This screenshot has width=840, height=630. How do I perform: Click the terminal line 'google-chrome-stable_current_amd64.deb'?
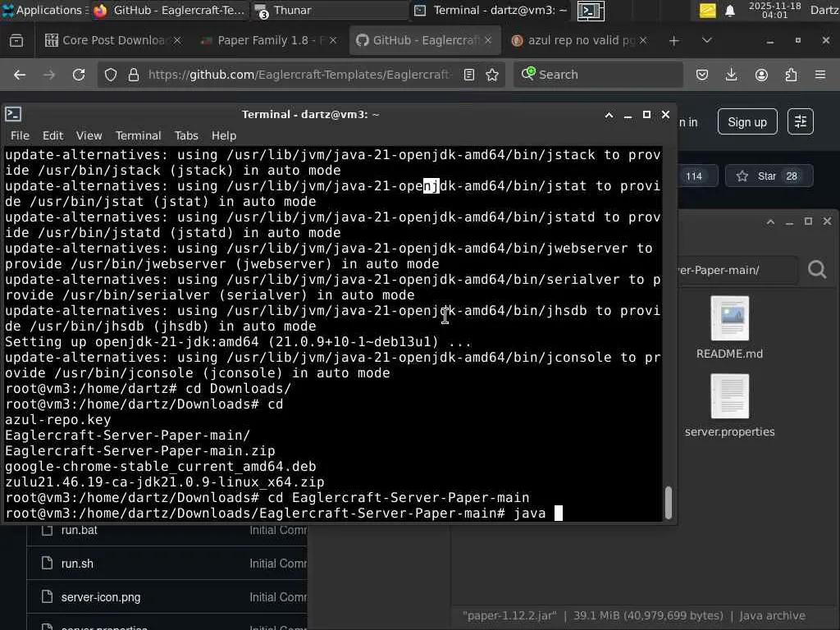(x=160, y=466)
